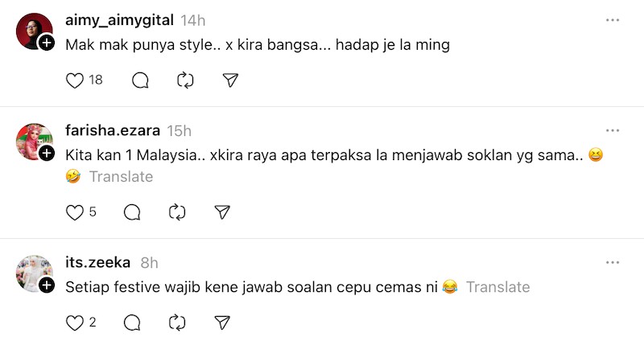Reply to its.zeeka's comment

132,323
